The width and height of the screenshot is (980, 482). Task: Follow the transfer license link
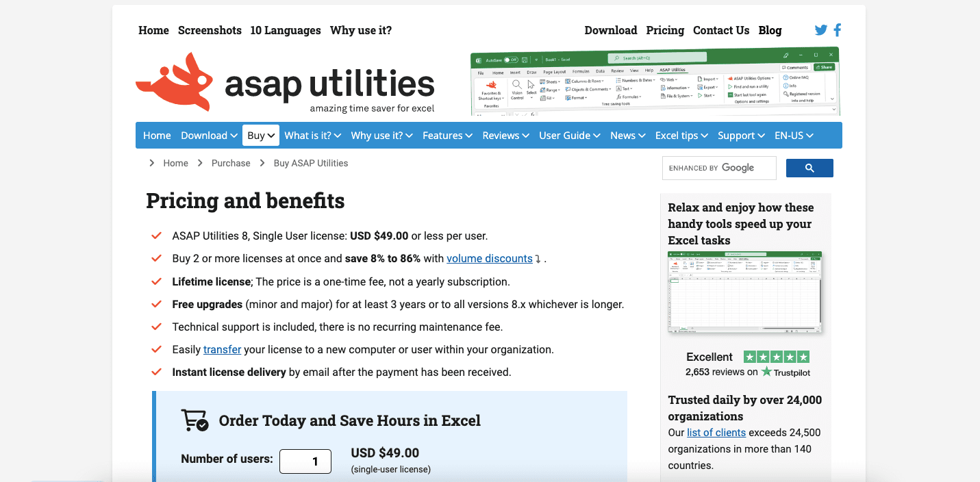222,350
